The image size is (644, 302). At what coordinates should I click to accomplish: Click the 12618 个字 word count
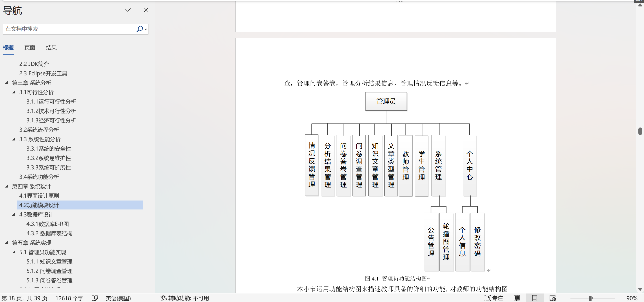click(70, 298)
